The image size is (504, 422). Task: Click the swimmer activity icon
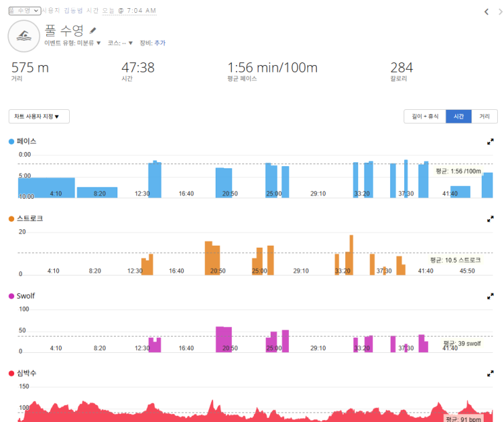[x=24, y=36]
